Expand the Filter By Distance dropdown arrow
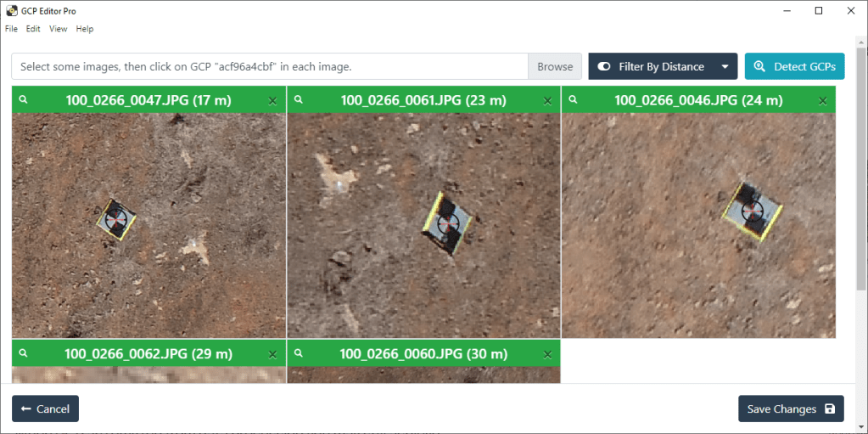The image size is (868, 434). (725, 67)
